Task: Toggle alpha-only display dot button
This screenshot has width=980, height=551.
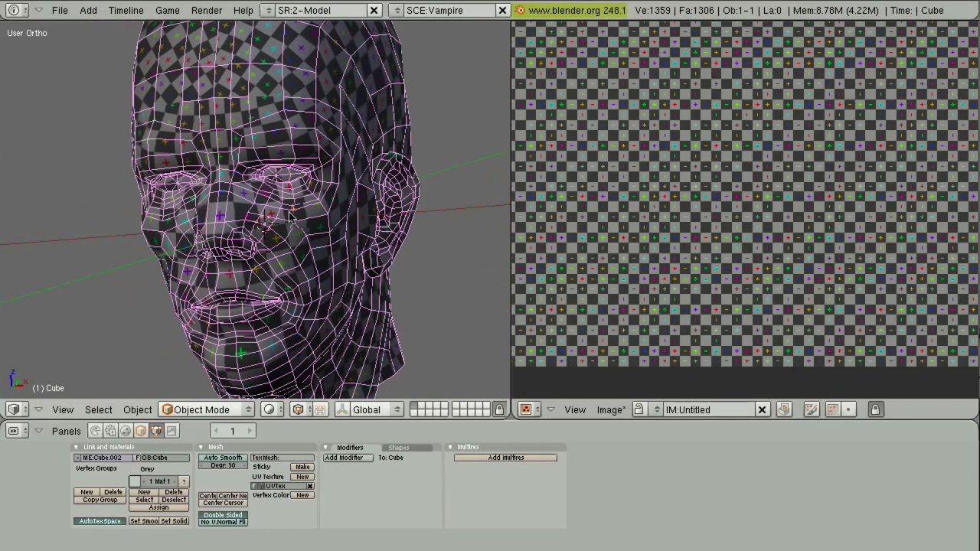Action: 848,409
